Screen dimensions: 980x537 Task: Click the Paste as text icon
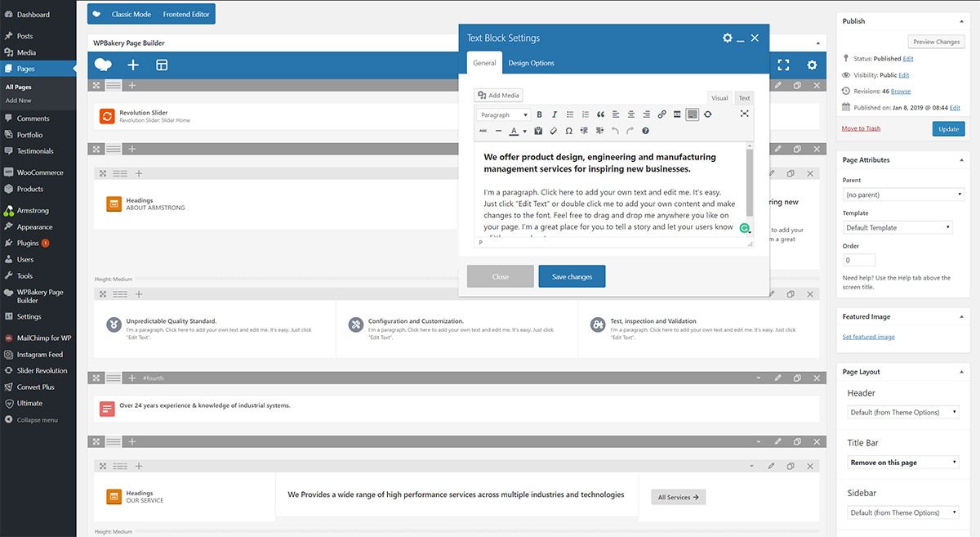pos(538,131)
